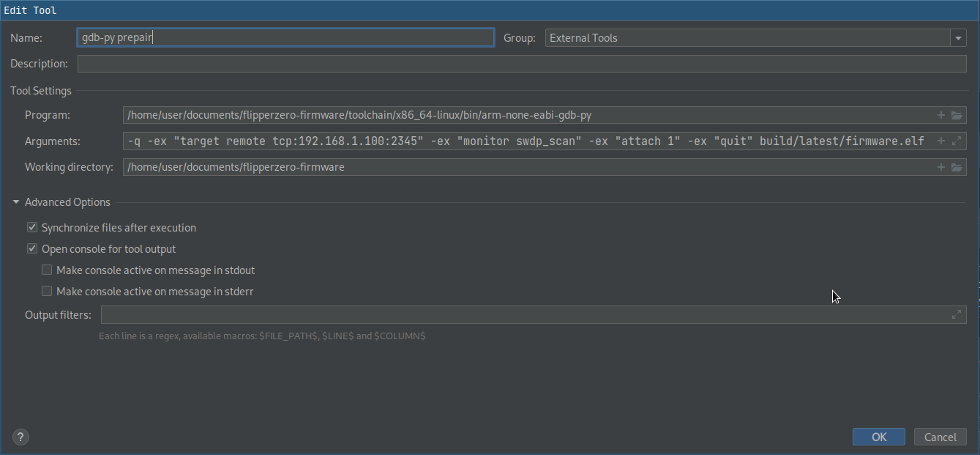Click the Cancel button
The image size is (980, 455).
[940, 437]
